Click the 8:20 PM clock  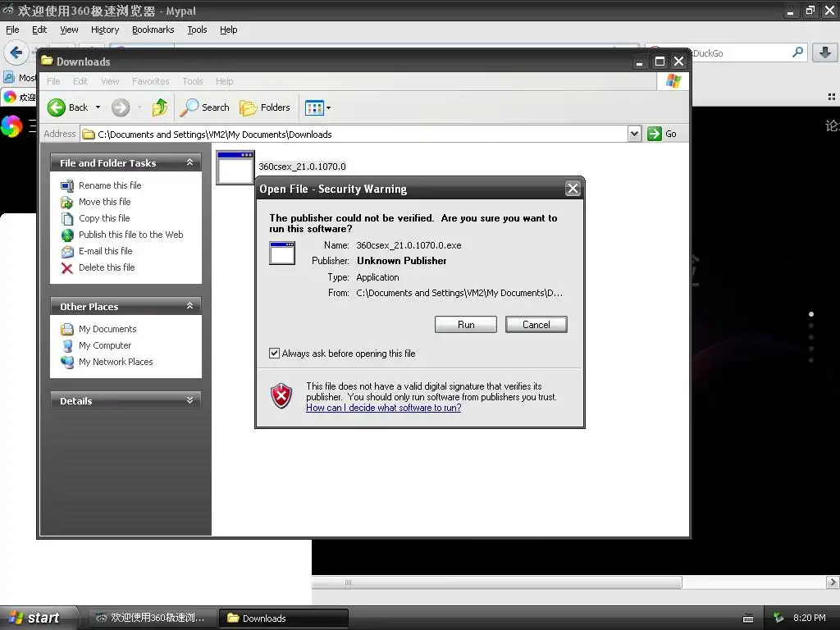pos(809,618)
